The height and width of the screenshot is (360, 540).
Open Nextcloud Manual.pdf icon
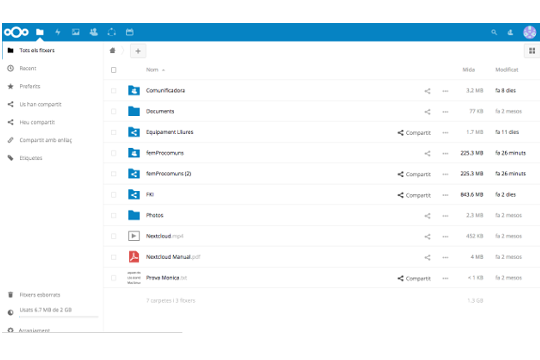(134, 257)
